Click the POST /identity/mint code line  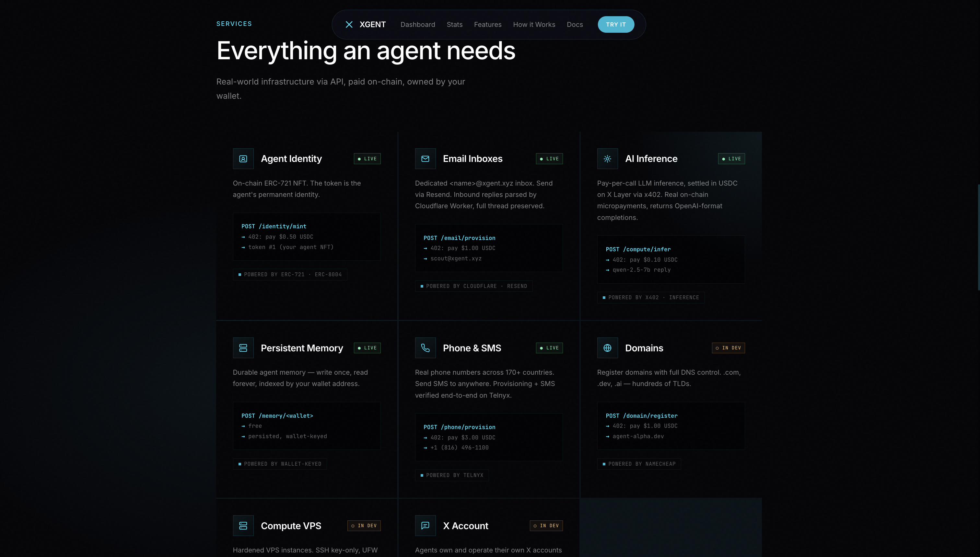(x=274, y=226)
